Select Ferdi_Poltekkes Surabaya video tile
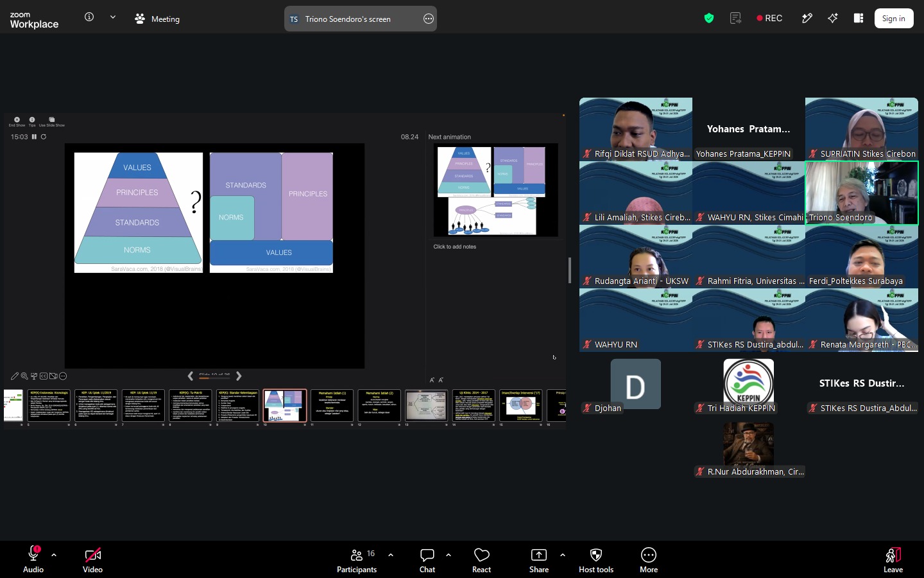The width and height of the screenshot is (924, 578). (x=862, y=256)
